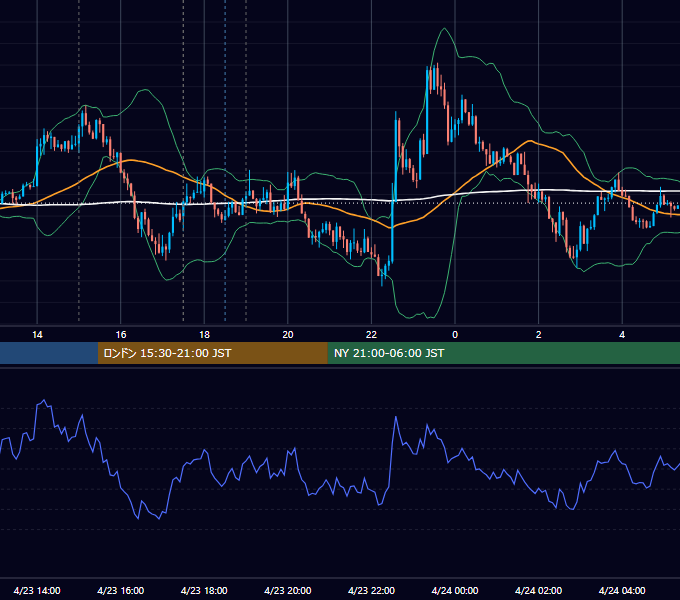Click the upper green band peak near midnight
The width and height of the screenshot is (680, 600).
pyautogui.click(x=444, y=29)
